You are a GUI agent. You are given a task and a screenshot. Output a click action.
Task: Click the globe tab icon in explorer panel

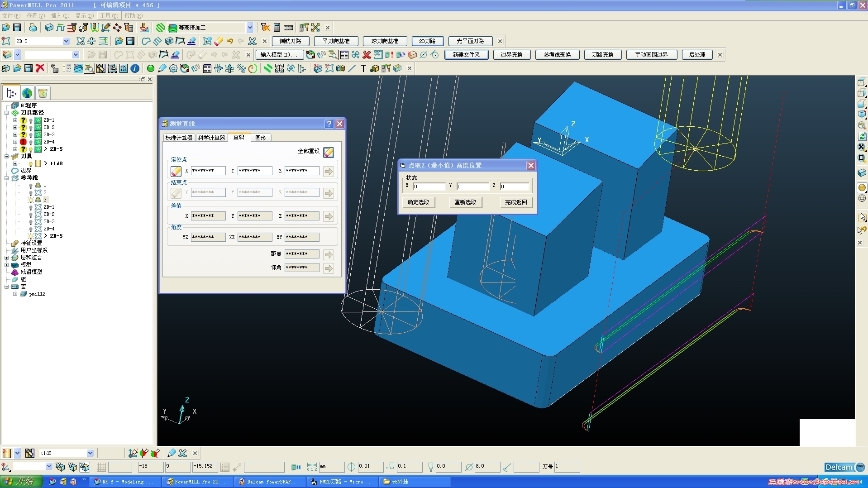tap(27, 93)
